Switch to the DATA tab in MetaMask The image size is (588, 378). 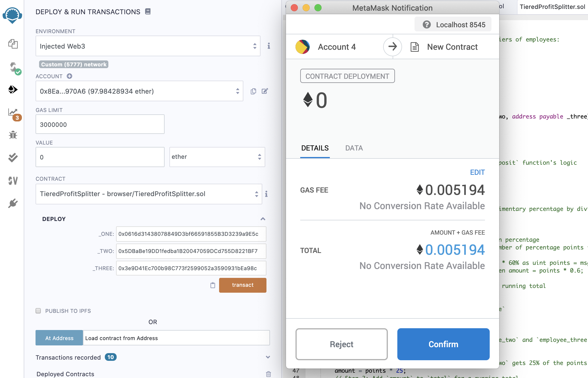(354, 148)
